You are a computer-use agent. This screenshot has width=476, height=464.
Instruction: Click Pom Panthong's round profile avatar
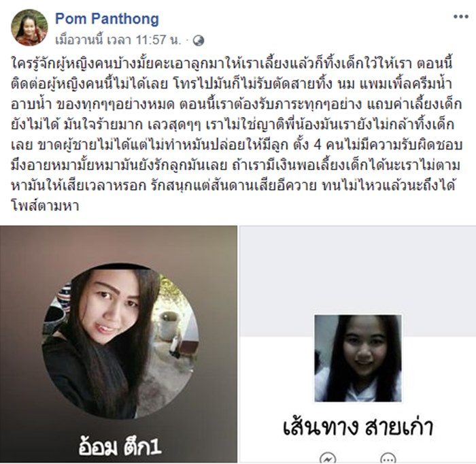[29, 27]
